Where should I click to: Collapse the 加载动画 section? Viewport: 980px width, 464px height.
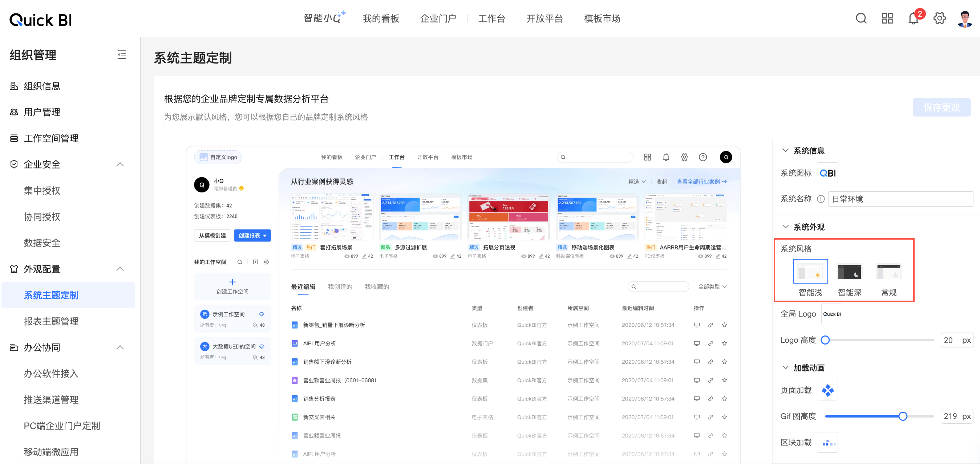(x=785, y=367)
